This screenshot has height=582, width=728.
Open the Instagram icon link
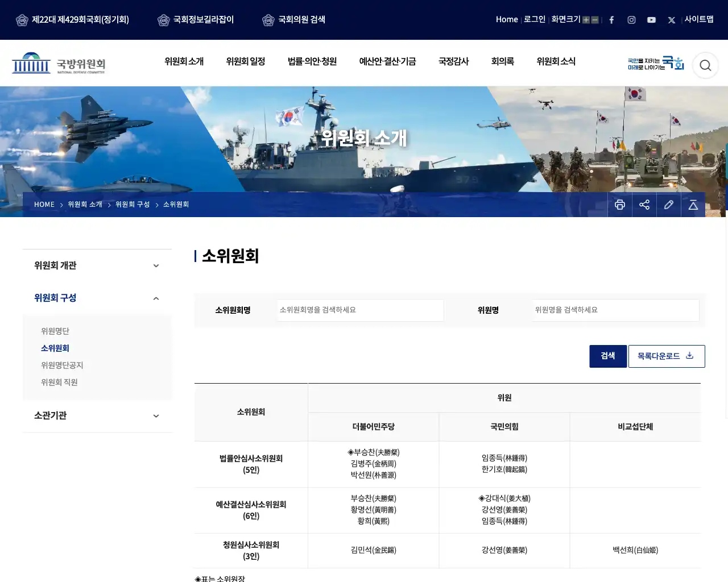click(631, 20)
